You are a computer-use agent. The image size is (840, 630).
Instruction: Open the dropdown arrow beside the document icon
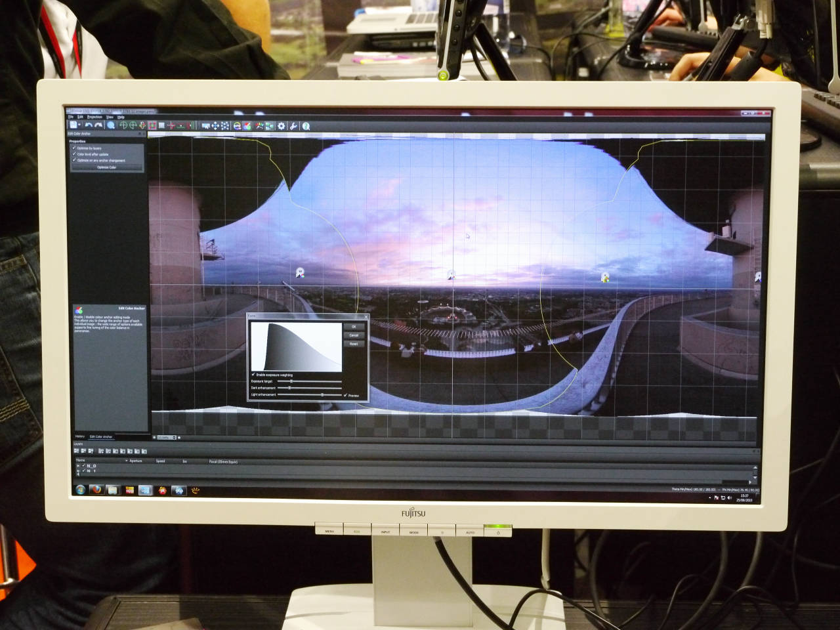tap(79, 125)
